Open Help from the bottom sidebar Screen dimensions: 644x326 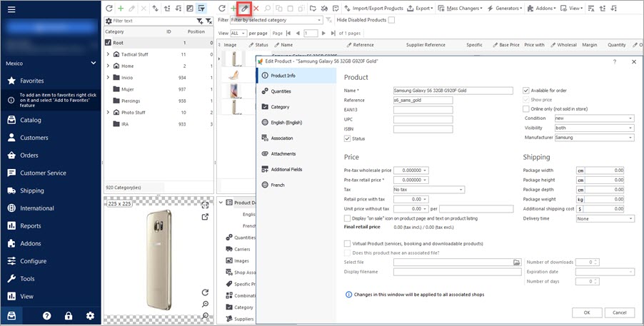(x=47, y=316)
